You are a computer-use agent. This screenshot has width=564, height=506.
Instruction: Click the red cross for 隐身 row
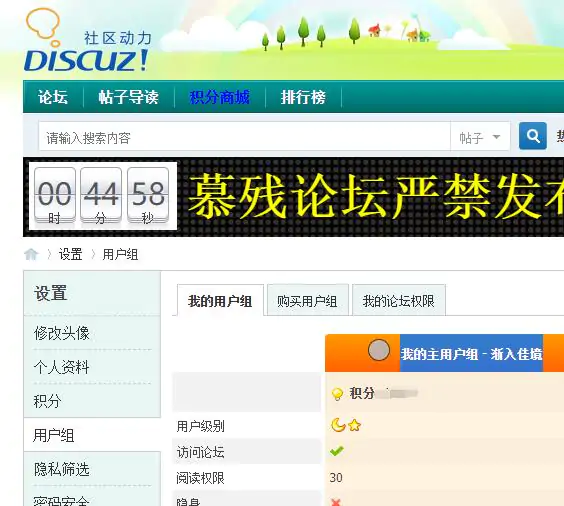pos(336,502)
